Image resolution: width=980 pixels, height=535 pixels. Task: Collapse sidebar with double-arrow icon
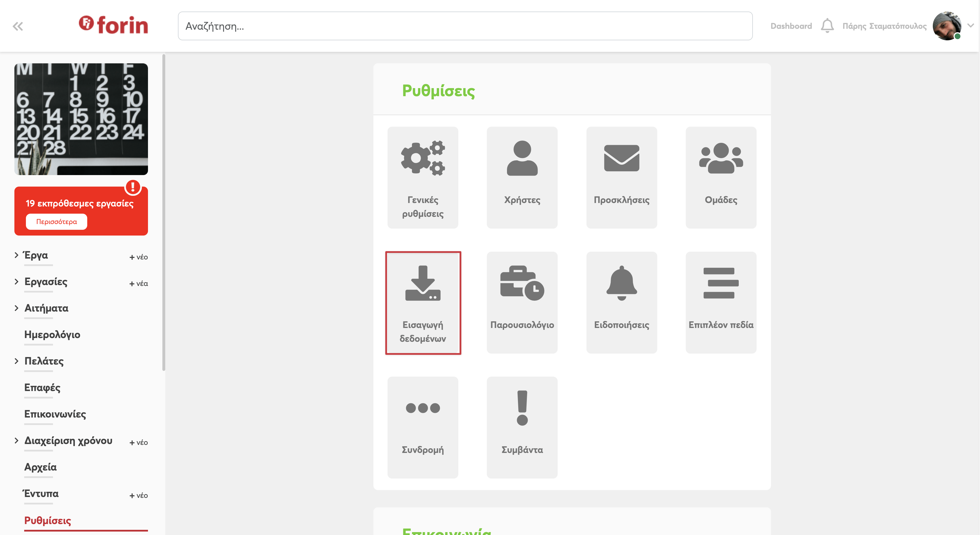pos(18,26)
